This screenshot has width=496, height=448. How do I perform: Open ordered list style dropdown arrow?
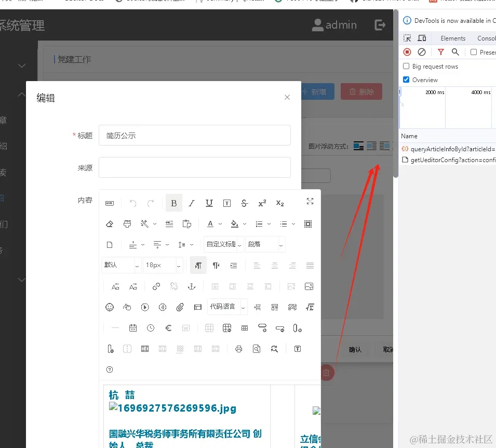pos(269,224)
